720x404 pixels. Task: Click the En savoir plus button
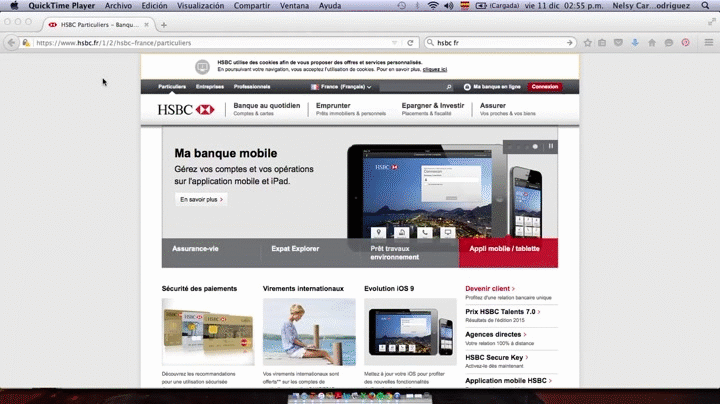pos(202,199)
